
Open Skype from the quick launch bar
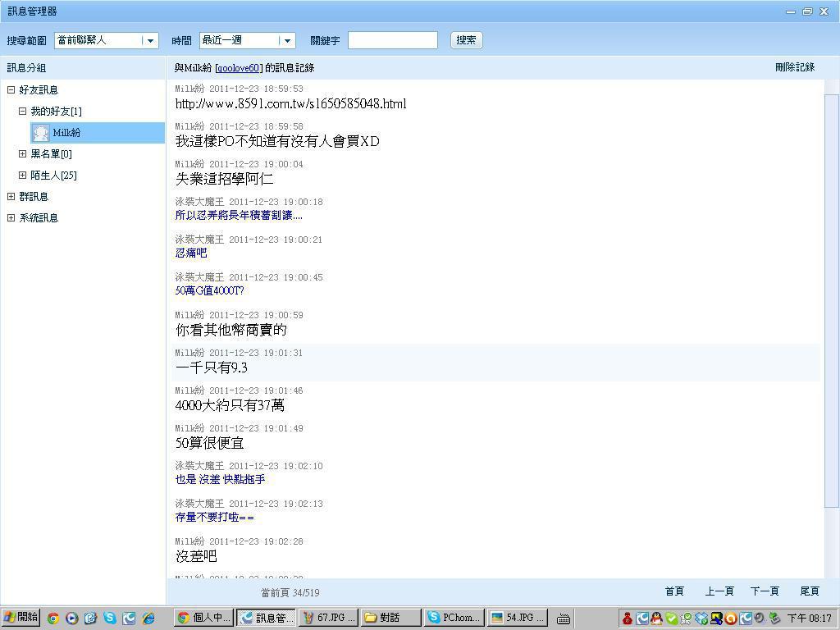coord(110,619)
